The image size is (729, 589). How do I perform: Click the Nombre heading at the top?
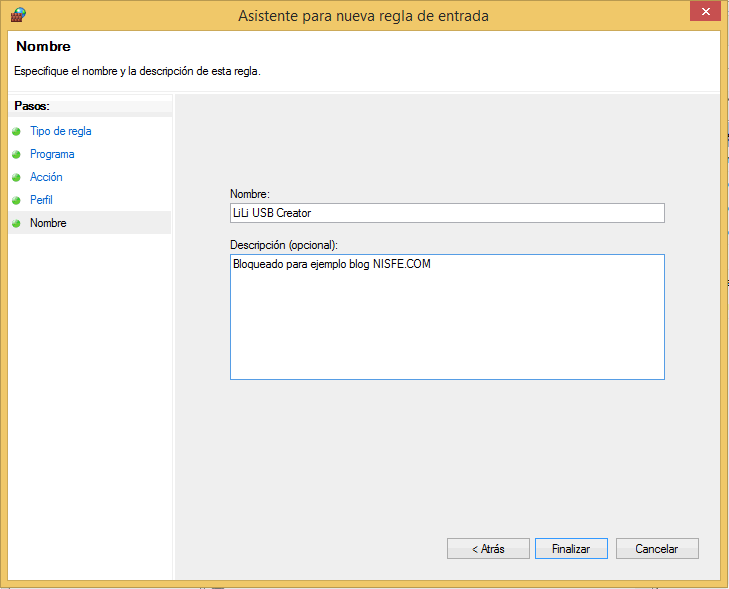point(43,46)
